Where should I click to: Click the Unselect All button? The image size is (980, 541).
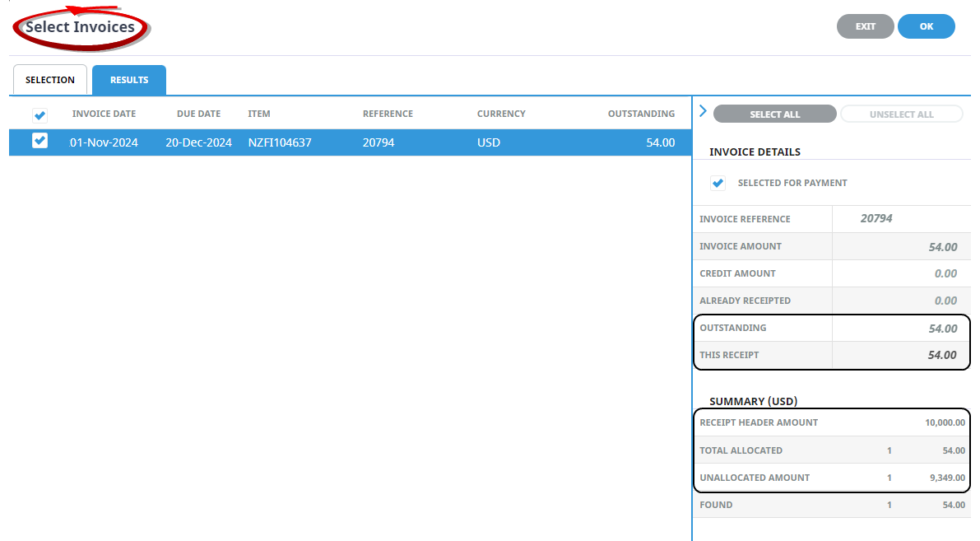(901, 114)
